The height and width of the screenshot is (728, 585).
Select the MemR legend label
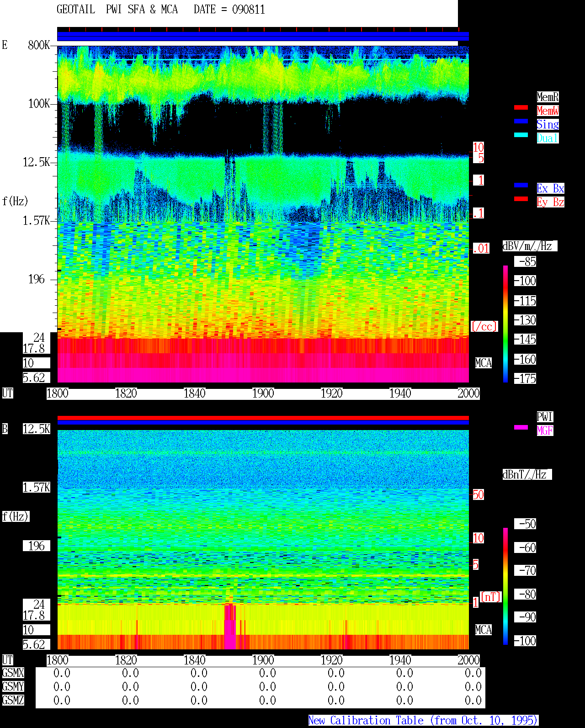tap(548, 97)
